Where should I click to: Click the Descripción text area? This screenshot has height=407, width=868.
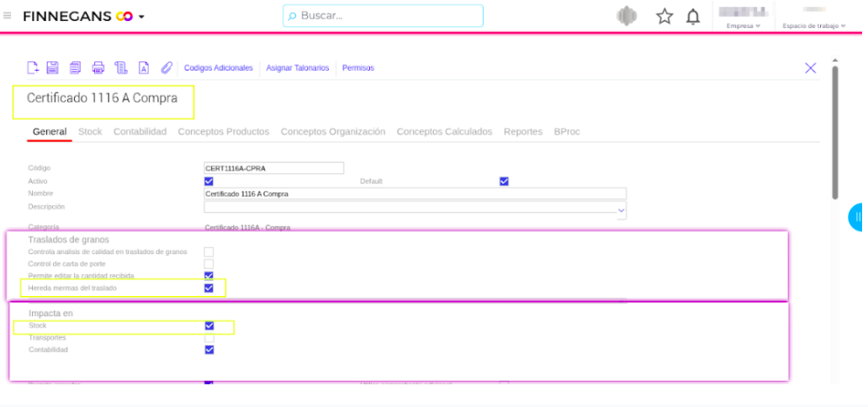coord(415,208)
